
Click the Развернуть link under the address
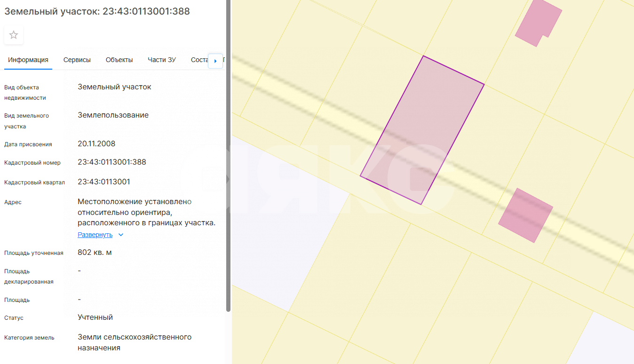[x=95, y=235]
